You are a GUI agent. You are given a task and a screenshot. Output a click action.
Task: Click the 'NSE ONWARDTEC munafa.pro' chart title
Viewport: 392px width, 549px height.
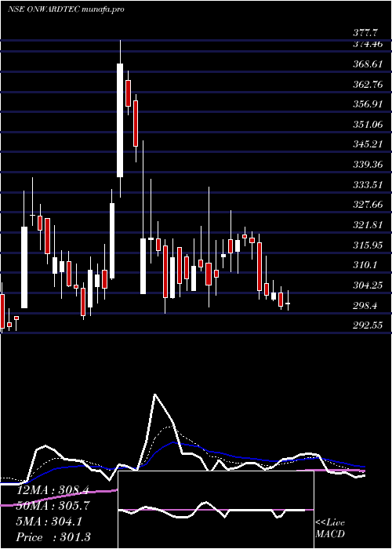tap(66, 9)
